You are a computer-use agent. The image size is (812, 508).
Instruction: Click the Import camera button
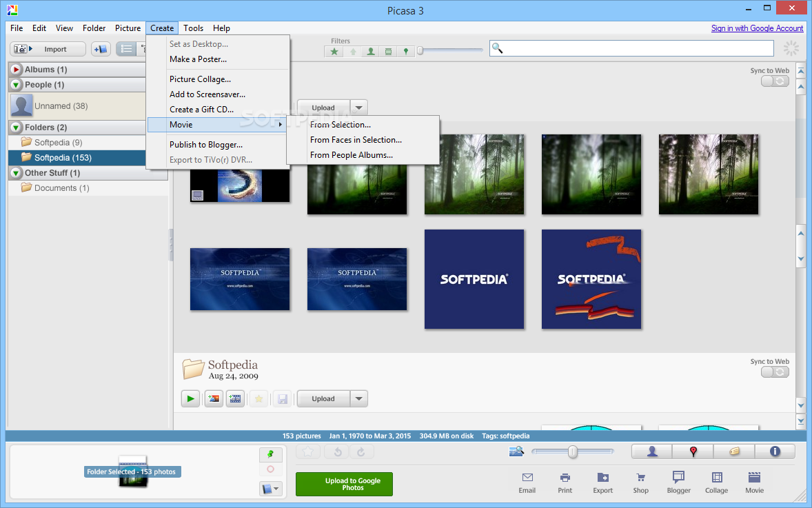coord(48,49)
